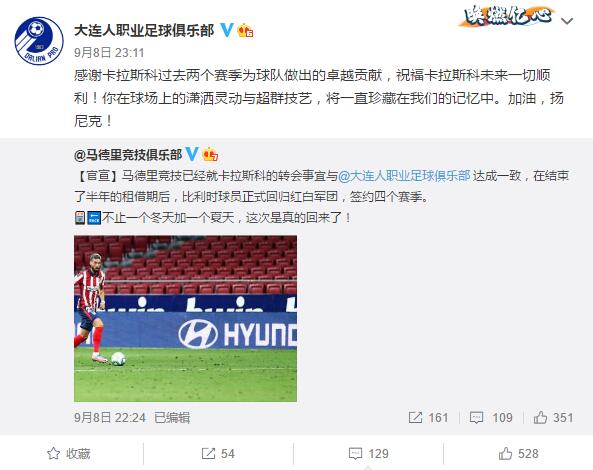Click the crown membership badge beside the Dalian club name

click(245, 30)
